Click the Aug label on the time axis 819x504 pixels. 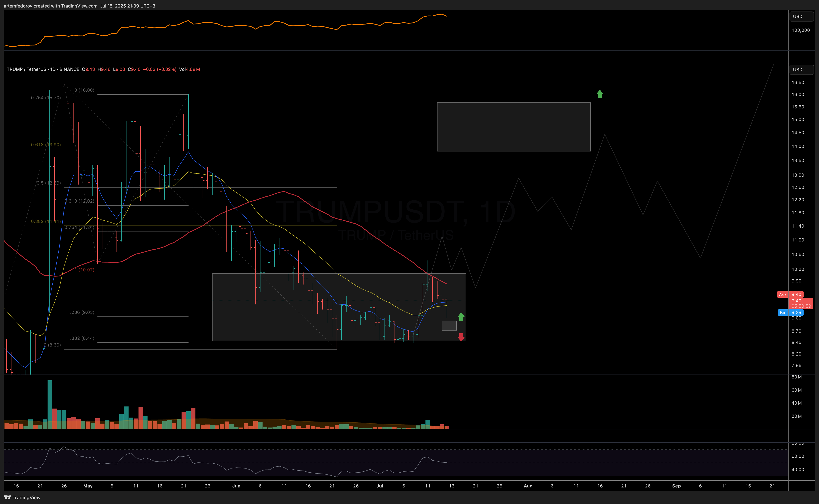point(528,486)
